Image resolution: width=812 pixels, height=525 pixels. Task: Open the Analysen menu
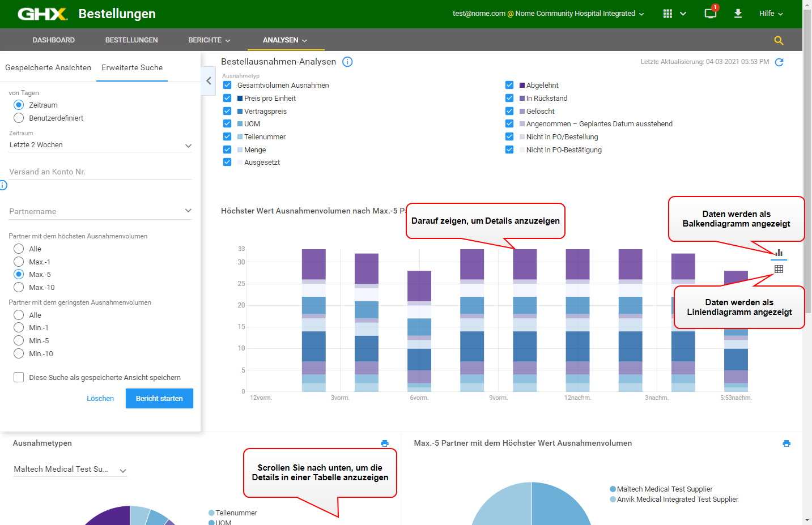[x=285, y=40]
